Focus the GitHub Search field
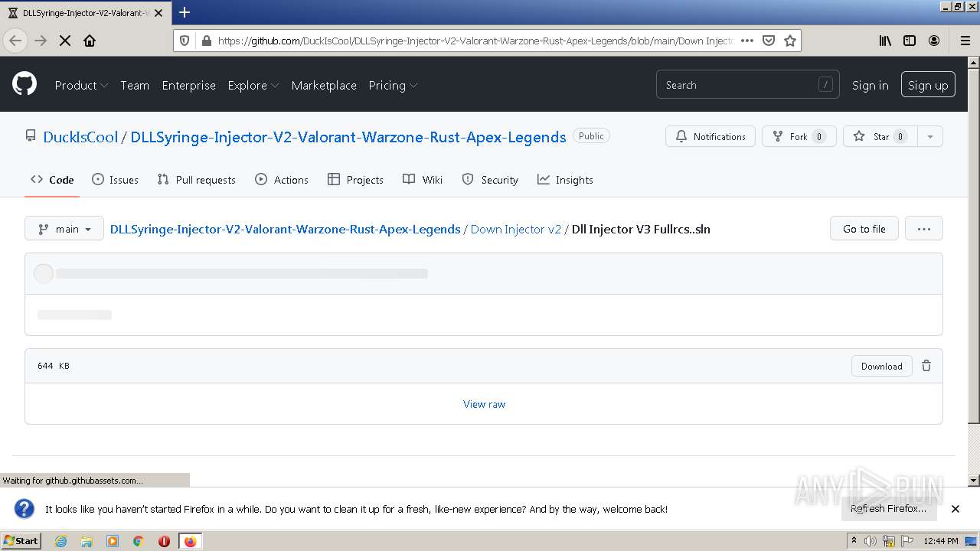Image resolution: width=980 pixels, height=551 pixels. click(x=747, y=85)
